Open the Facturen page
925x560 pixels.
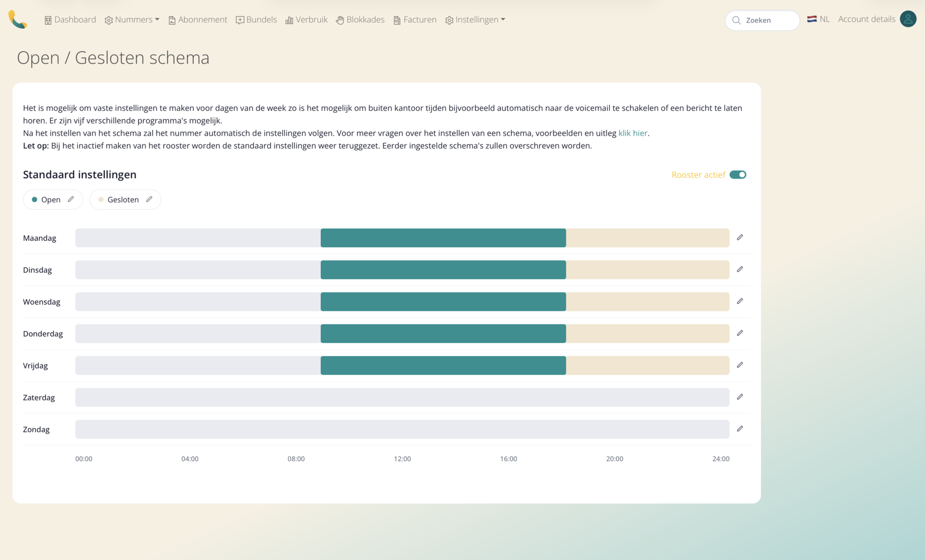[415, 20]
